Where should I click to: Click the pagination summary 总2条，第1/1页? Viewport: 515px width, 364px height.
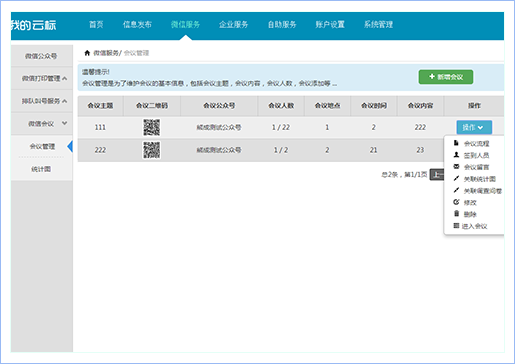coord(404,174)
